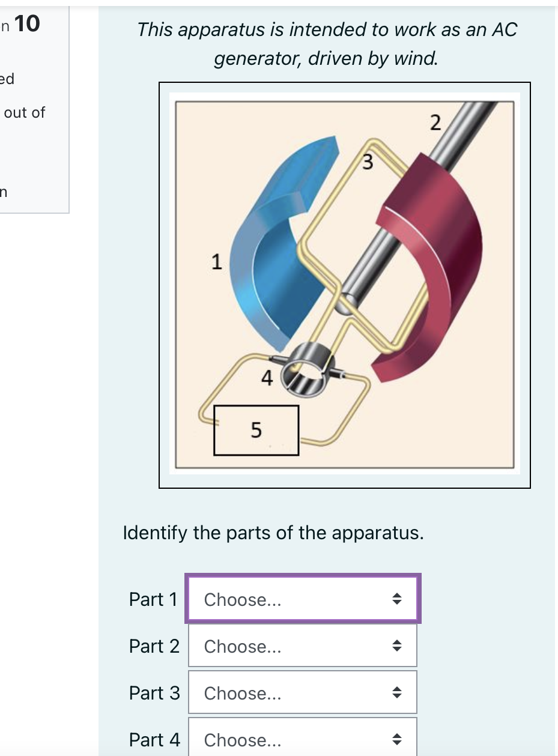Click 'Identify the parts of the apparatus' text
Image resolution: width=558 pixels, height=756 pixels.
273,533
